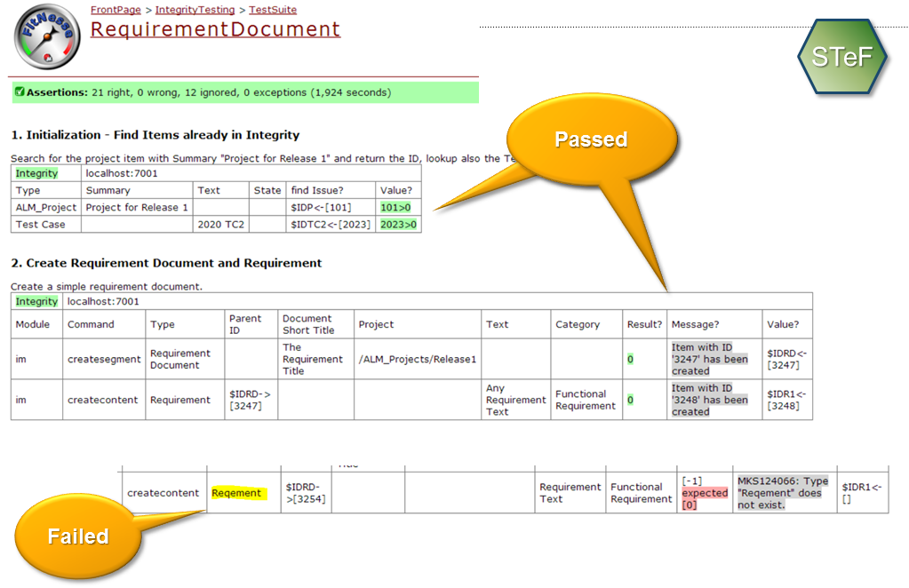The image size is (909, 588).
Task: Click the 'Summary' column header
Action: pos(137,190)
